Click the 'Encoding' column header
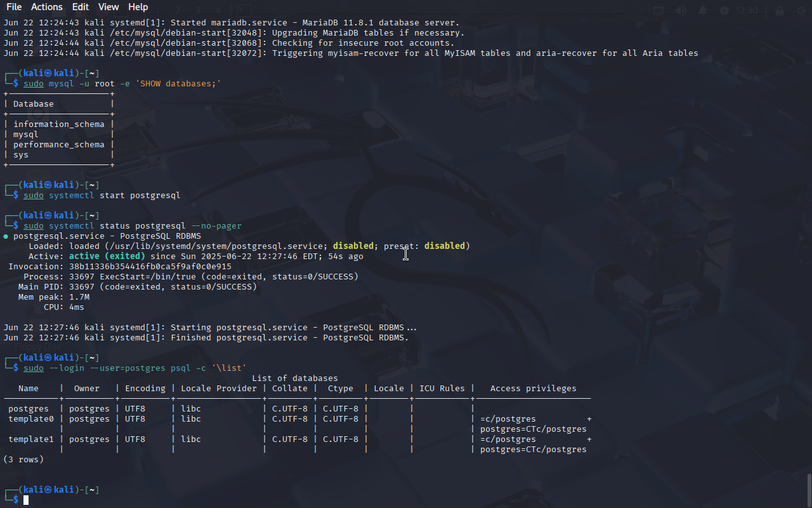Viewport: 812px width, 508px height. click(x=145, y=389)
